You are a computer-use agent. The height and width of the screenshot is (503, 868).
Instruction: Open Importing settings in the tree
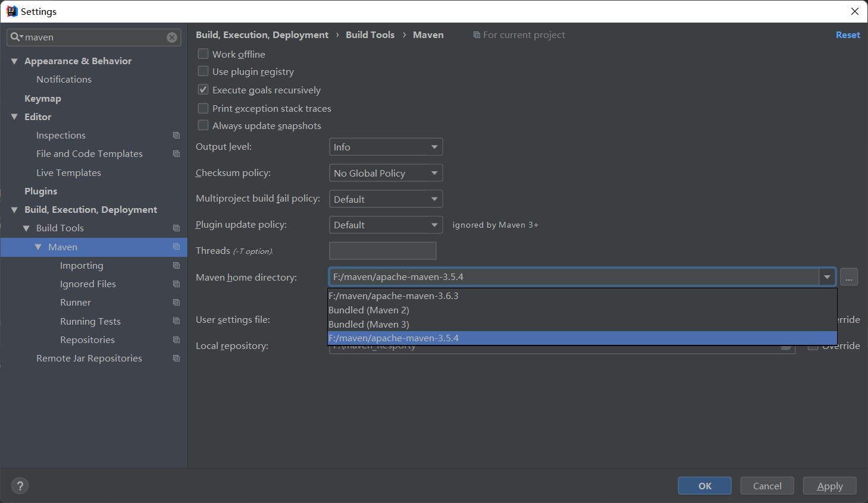pyautogui.click(x=82, y=266)
